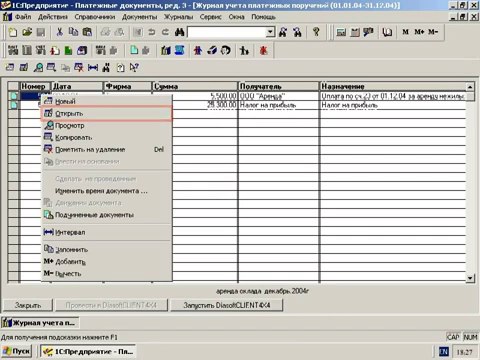This screenshot has width=480, height=360.
Task: Click the Получатель column header
Action: 279,86
